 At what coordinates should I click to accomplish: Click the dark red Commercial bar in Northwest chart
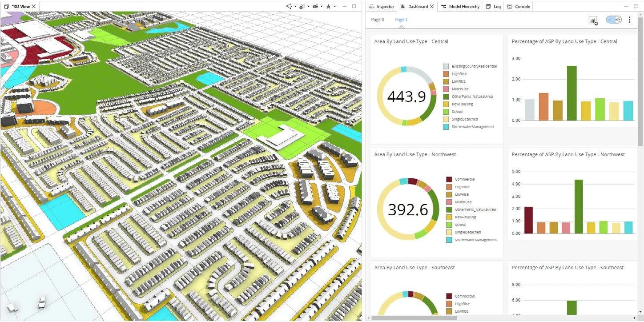coord(528,220)
